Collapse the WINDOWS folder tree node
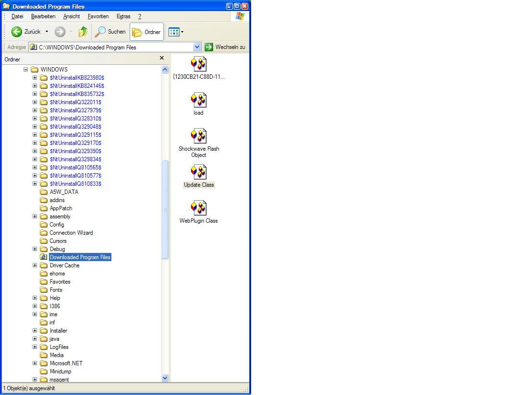The width and height of the screenshot is (532, 395). (26, 69)
